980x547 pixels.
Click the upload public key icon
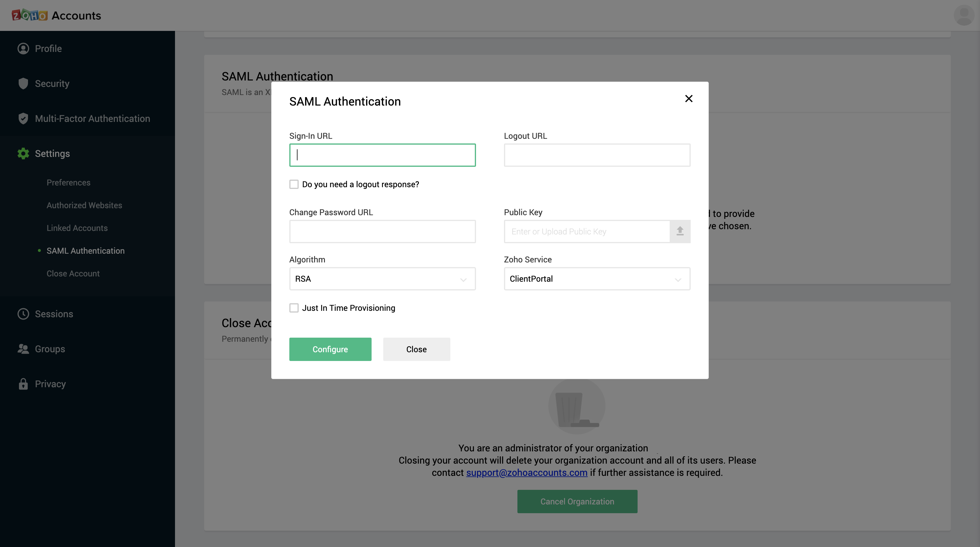click(x=680, y=231)
